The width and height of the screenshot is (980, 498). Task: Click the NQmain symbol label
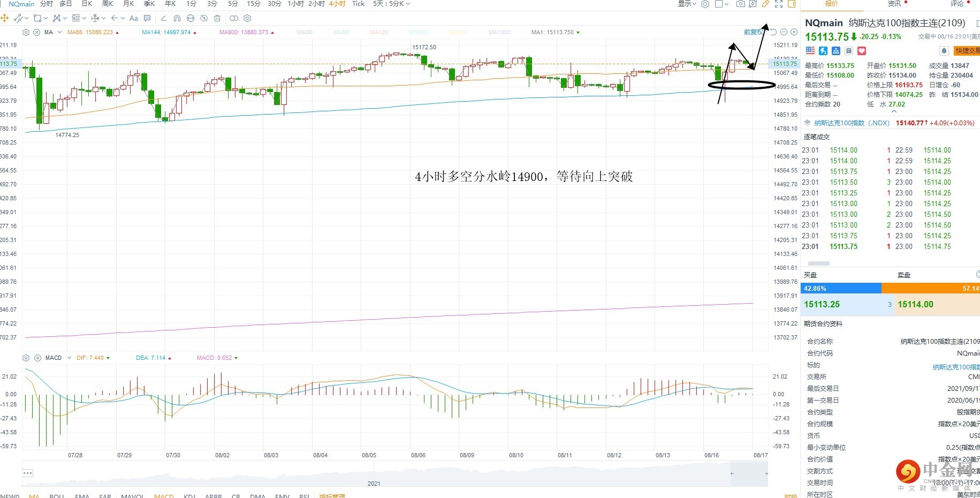tap(21, 4)
